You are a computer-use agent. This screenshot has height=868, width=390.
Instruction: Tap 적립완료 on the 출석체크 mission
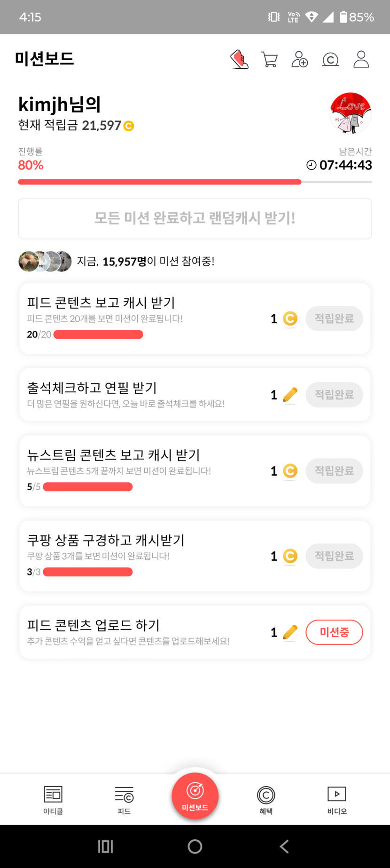pyautogui.click(x=334, y=395)
